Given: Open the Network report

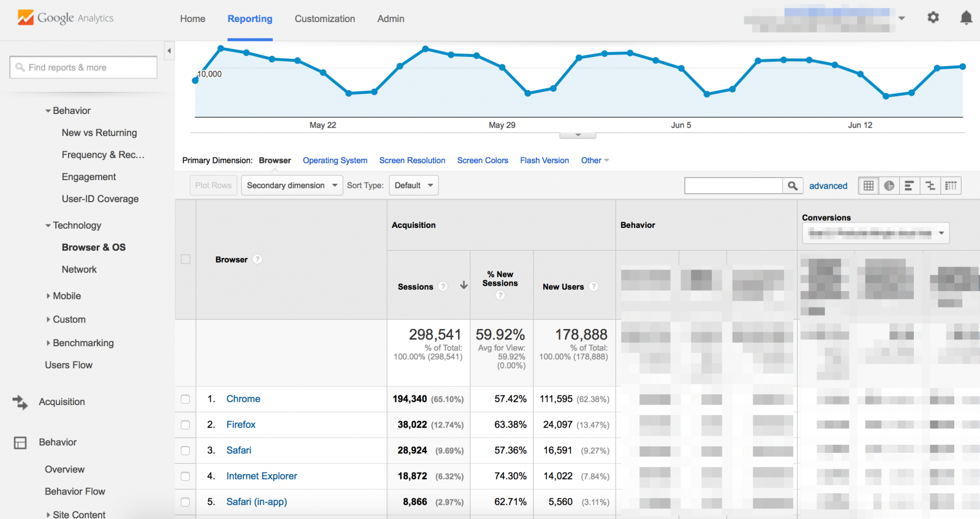Looking at the screenshot, I should (79, 270).
